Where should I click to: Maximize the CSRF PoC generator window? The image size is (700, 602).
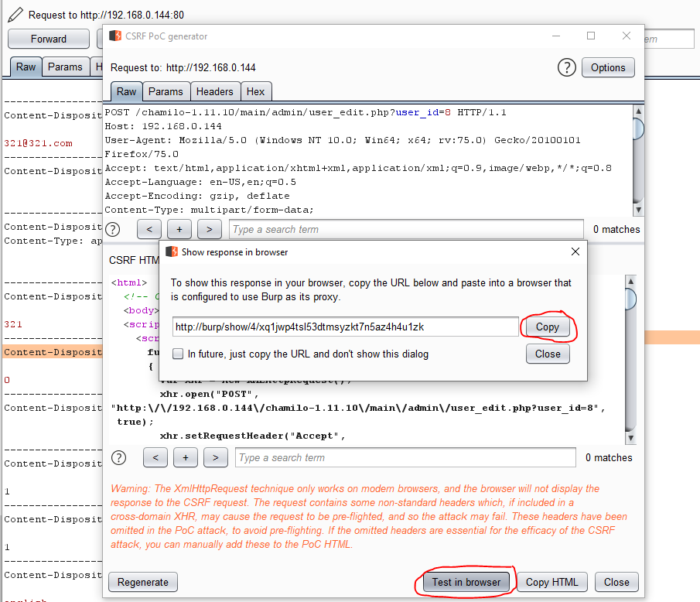pos(591,36)
